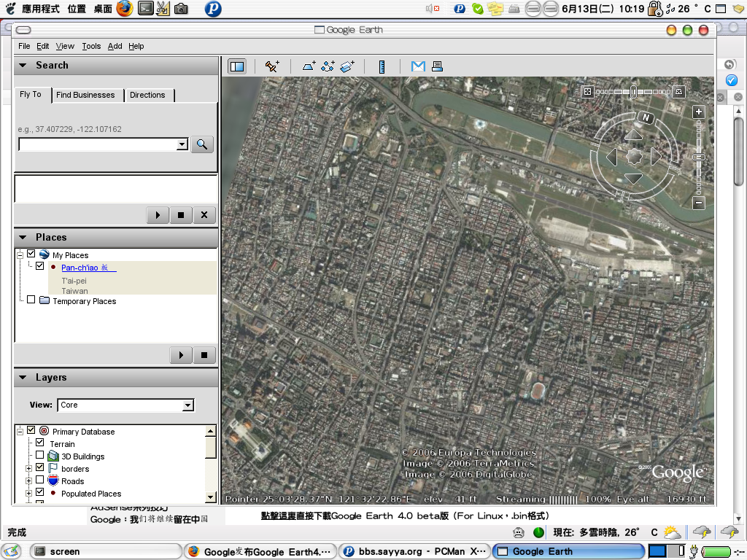Open the Add menu
The width and height of the screenshot is (747, 560).
click(115, 46)
